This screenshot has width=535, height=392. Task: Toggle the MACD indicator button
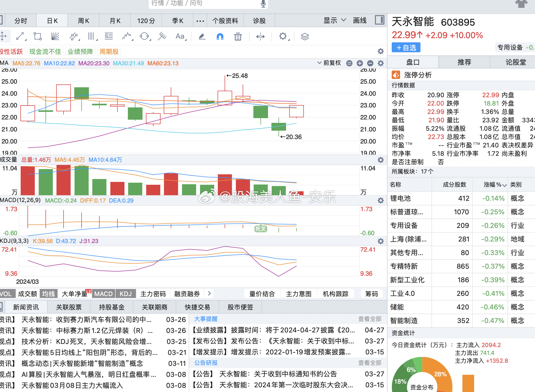coord(103,294)
